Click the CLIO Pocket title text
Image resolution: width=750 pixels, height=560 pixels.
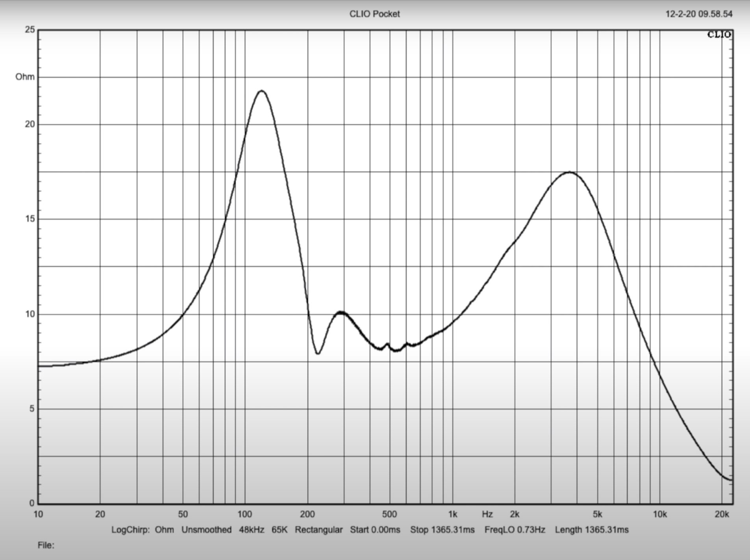374,14
